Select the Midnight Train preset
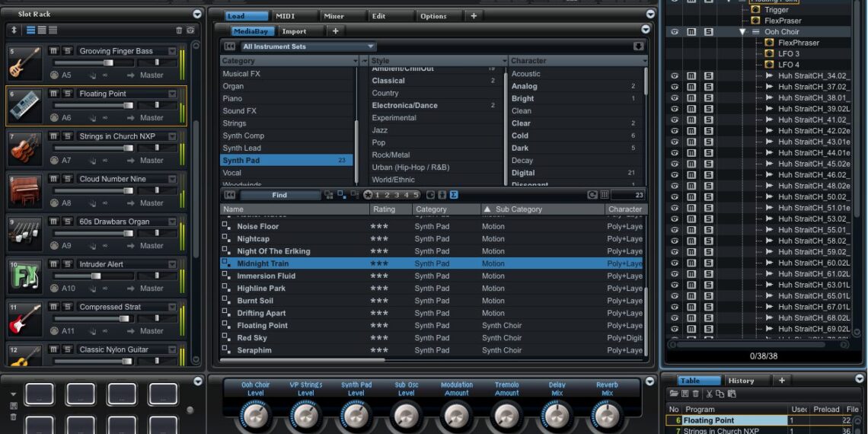 (x=263, y=263)
